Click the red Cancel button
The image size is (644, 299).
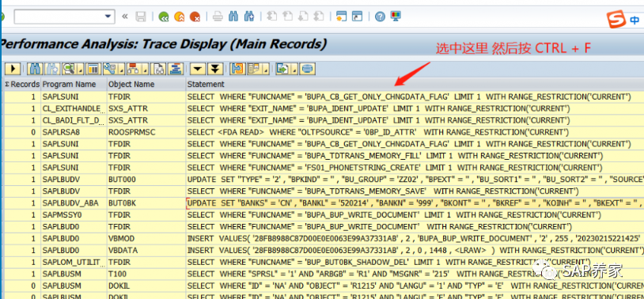coord(195,17)
